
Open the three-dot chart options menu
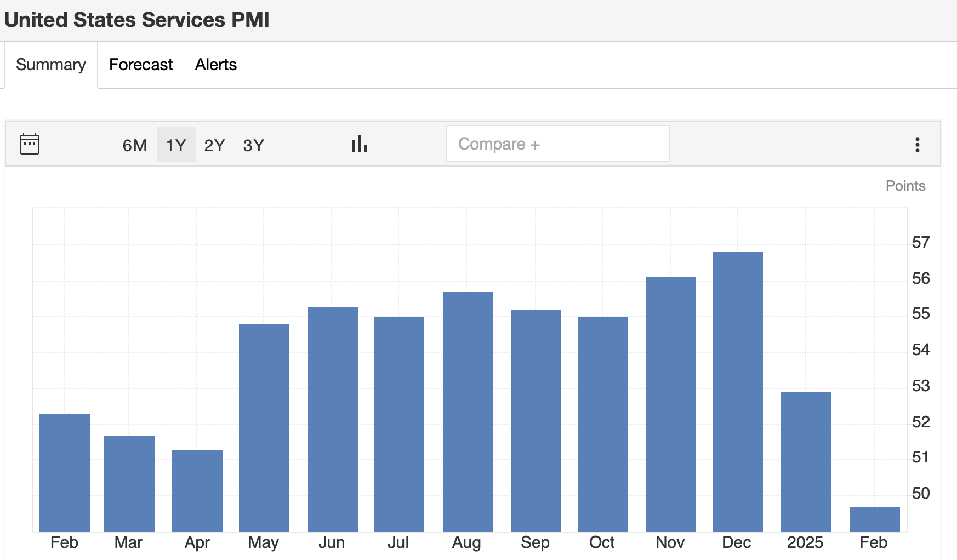tap(917, 145)
